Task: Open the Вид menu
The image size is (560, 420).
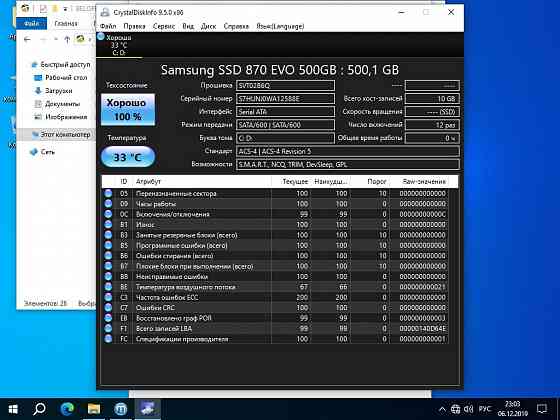Action: pos(188,26)
